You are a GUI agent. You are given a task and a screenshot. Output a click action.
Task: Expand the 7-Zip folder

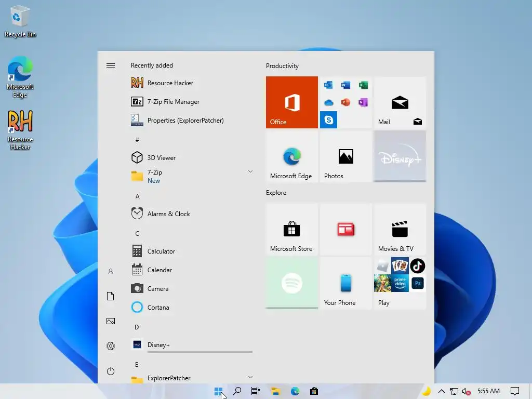pos(192,176)
